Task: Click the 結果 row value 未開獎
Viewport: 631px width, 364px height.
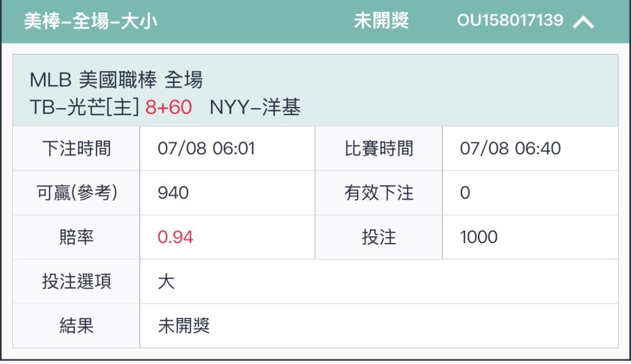Action: pyautogui.click(x=184, y=325)
